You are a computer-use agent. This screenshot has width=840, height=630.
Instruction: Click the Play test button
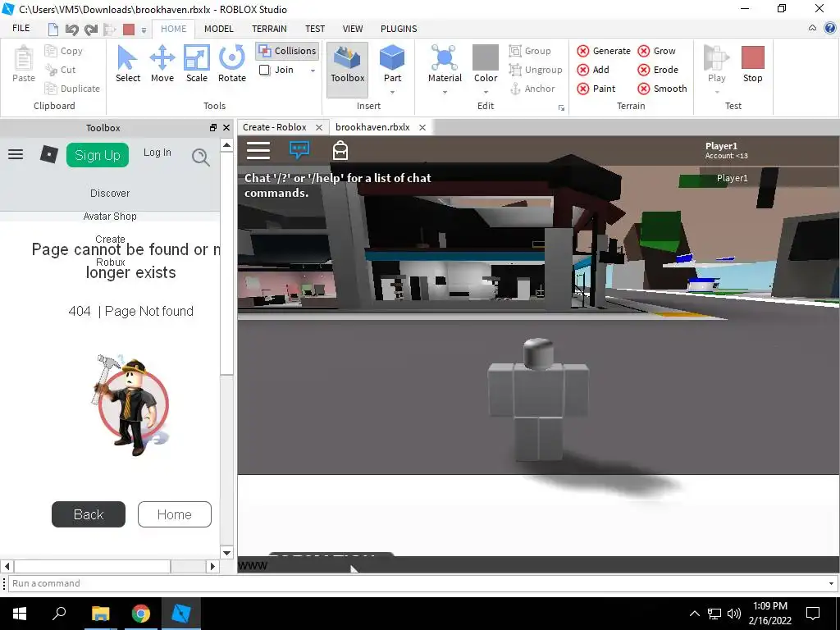(x=717, y=63)
